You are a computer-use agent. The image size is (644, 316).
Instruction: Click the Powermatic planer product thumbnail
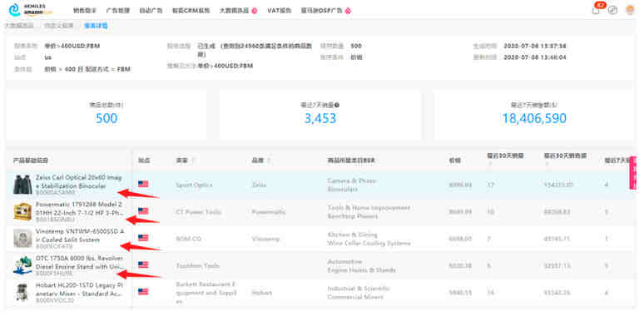(22, 212)
